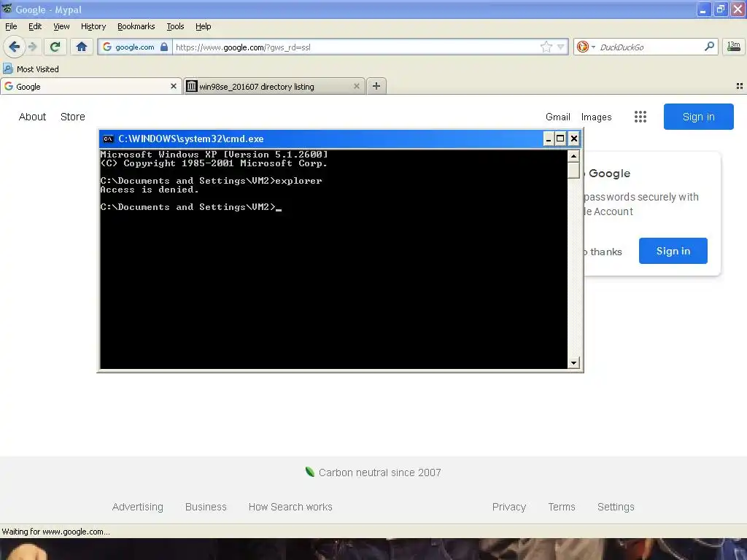Open the Edit menu

[x=35, y=26]
